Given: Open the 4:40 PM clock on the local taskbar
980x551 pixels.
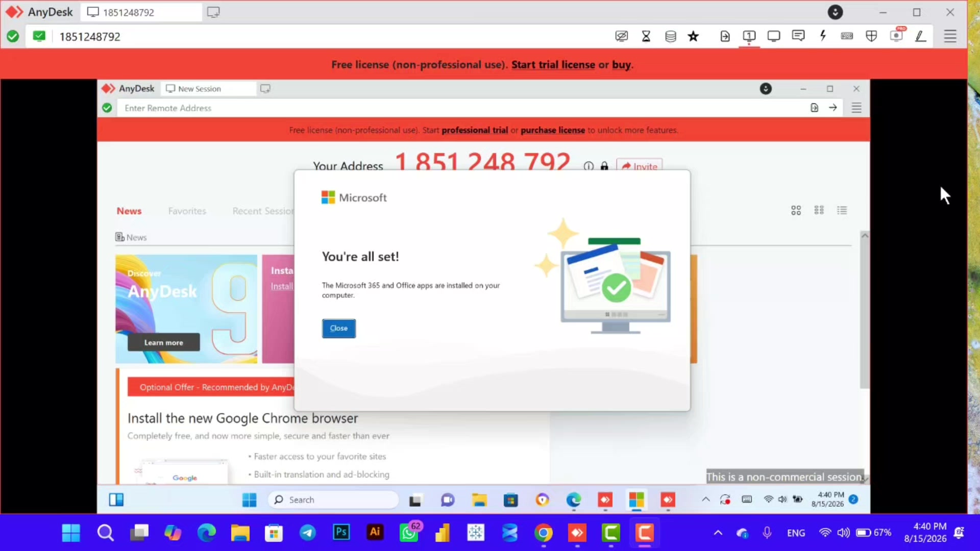Looking at the screenshot, I should [925, 532].
